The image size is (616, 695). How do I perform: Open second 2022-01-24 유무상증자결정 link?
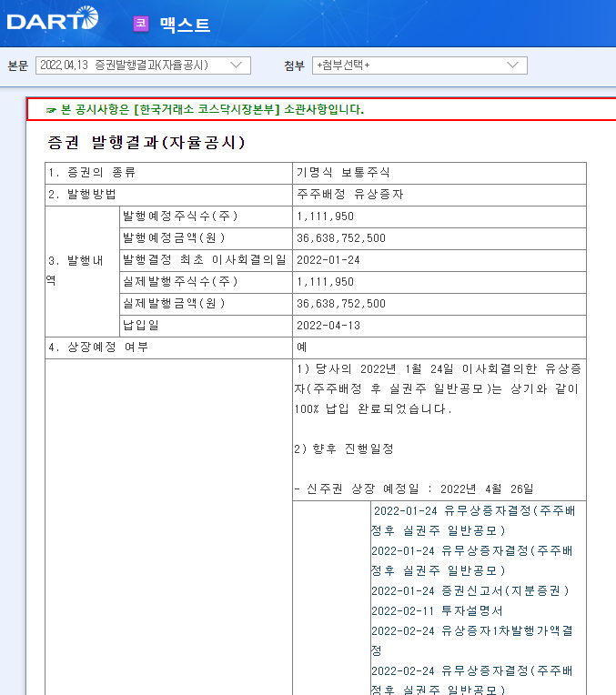[x=472, y=560]
